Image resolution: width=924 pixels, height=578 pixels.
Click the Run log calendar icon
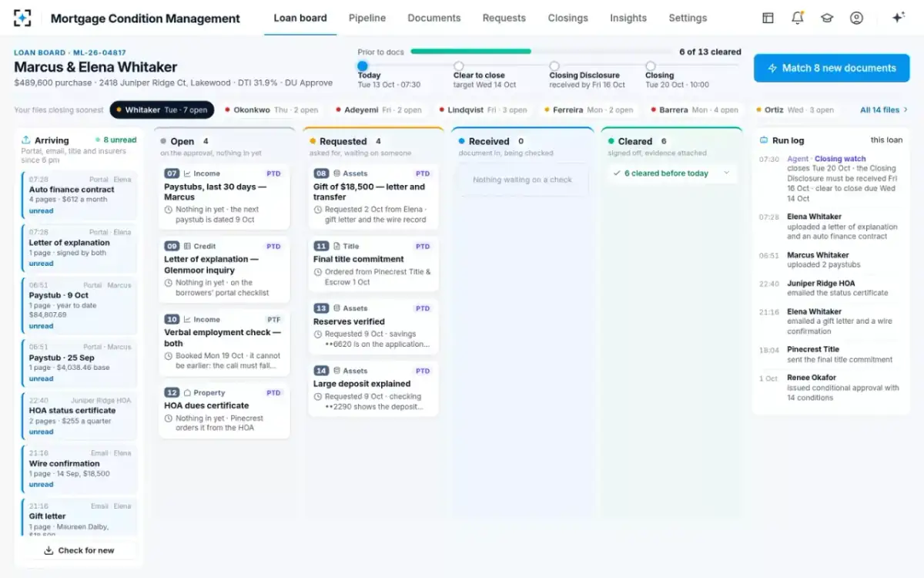pyautogui.click(x=764, y=140)
